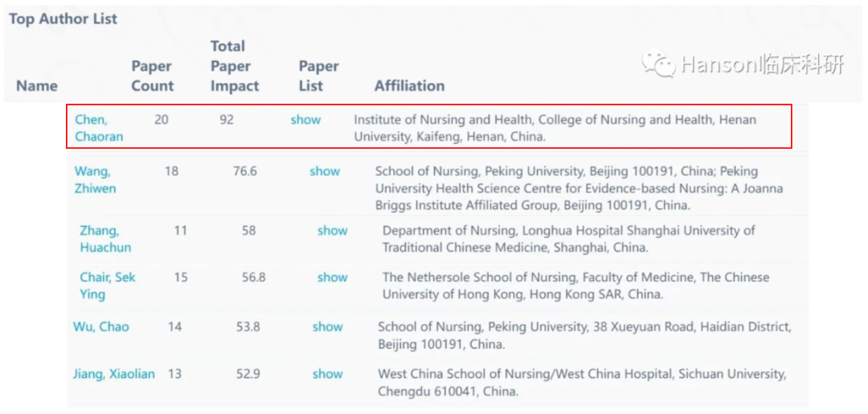Screen dimensions: 868x414
Task: Click the Affiliation column header
Action: coord(410,86)
